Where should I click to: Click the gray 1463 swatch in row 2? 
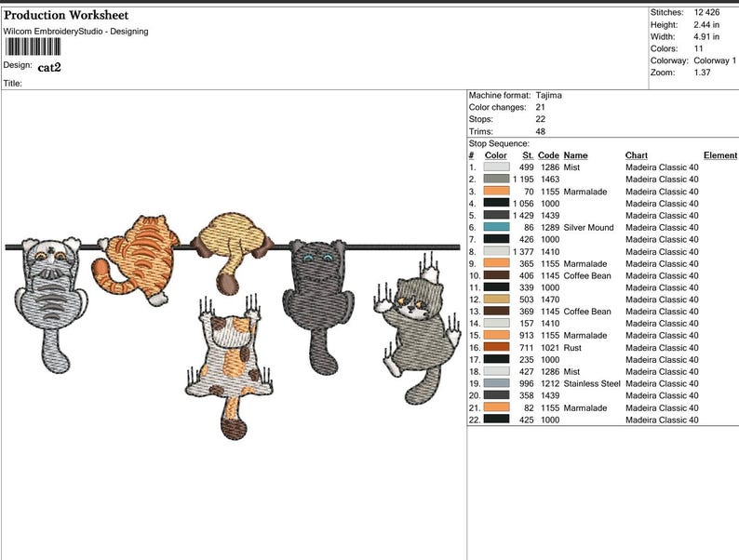click(x=496, y=179)
